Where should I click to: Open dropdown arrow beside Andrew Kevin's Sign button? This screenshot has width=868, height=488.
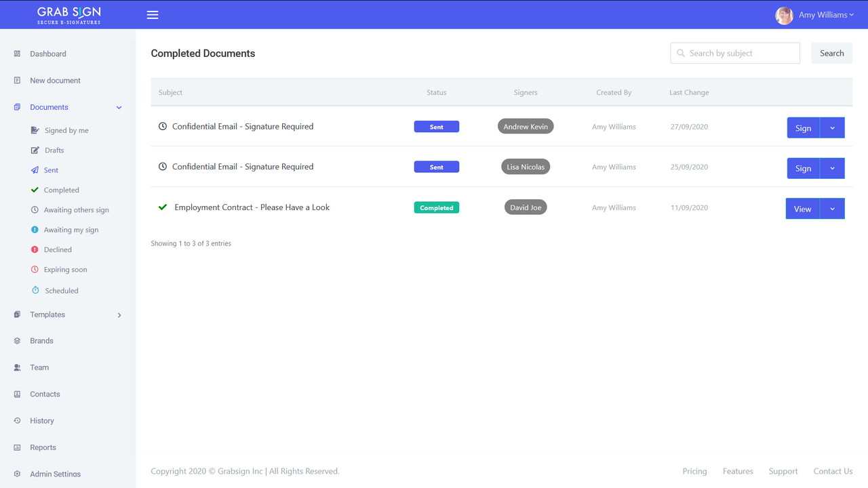832,128
